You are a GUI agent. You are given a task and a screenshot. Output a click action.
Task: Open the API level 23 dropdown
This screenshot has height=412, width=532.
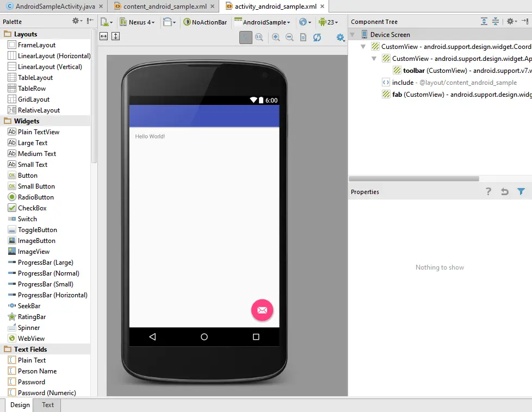point(329,22)
